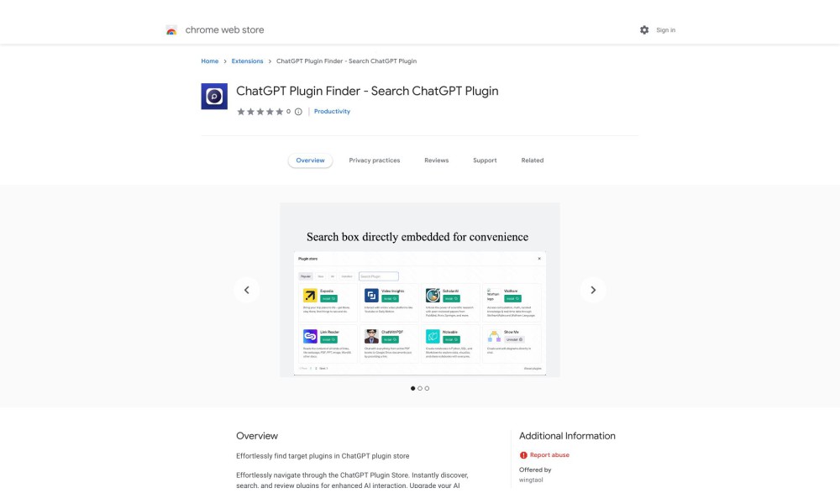The width and height of the screenshot is (840, 504).
Task: Open the Related tab
Action: 532,160
